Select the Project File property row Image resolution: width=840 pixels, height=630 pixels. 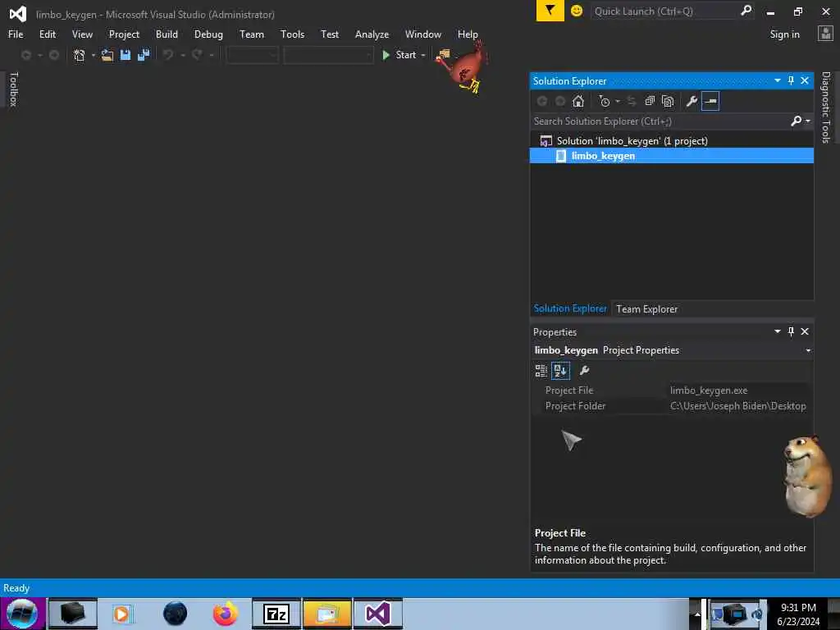[x=672, y=390]
